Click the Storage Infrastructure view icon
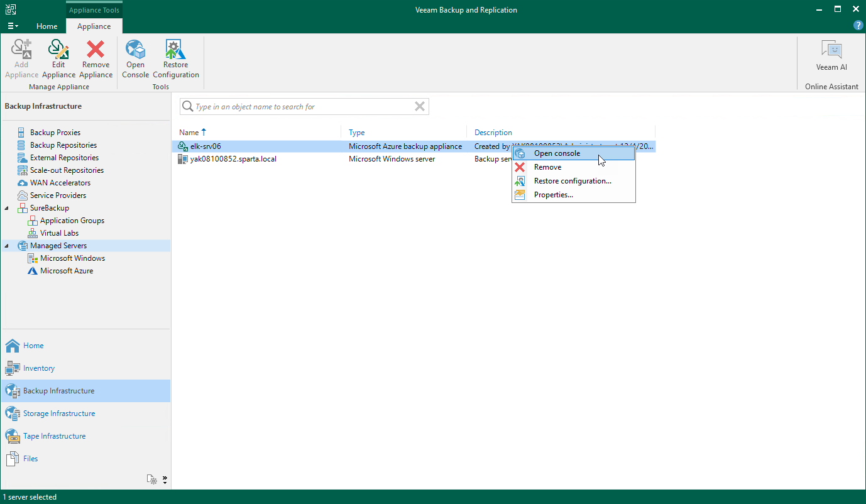866x504 pixels. [x=13, y=414]
